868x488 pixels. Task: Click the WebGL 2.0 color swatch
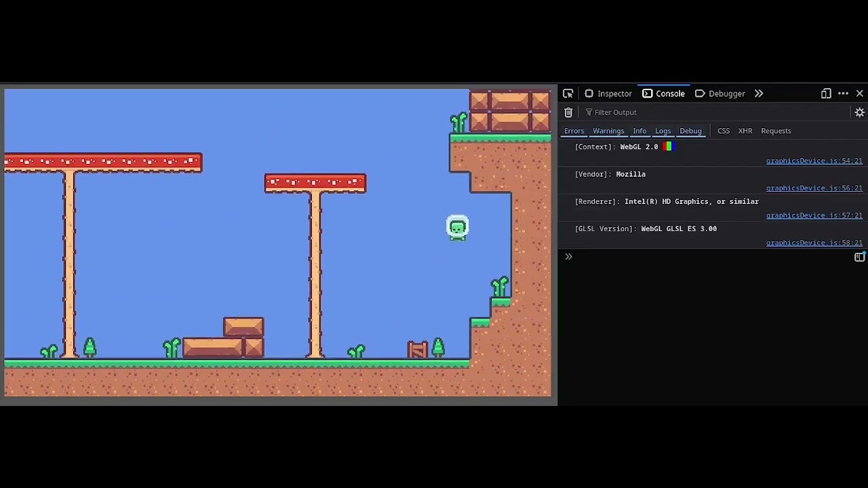click(x=667, y=146)
